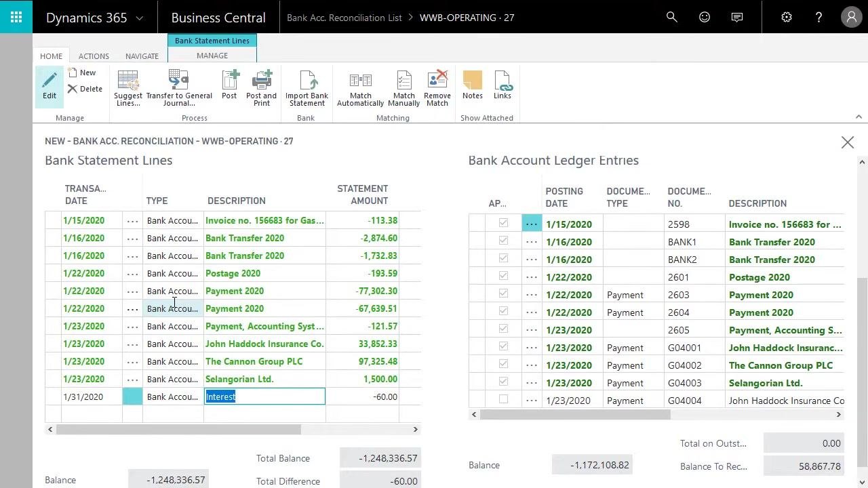The height and width of the screenshot is (488, 868).
Task: Run Suggest Lines action
Action: coord(128,89)
